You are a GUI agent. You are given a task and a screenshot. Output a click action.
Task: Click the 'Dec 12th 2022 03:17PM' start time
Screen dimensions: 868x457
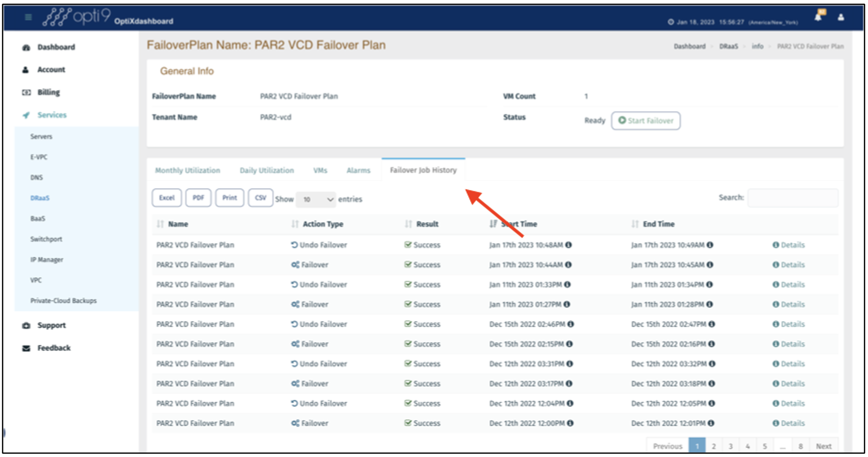point(526,384)
